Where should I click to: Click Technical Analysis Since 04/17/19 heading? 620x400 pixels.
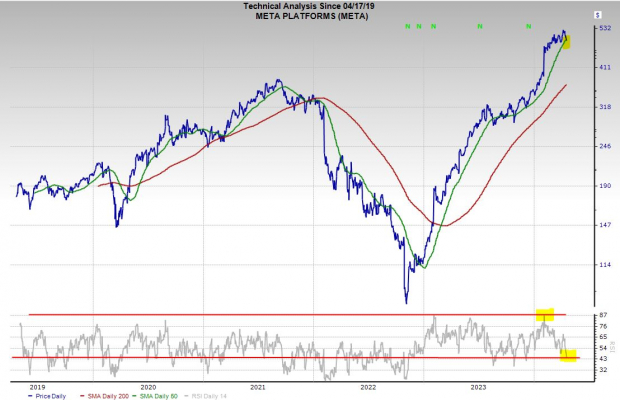click(309, 6)
